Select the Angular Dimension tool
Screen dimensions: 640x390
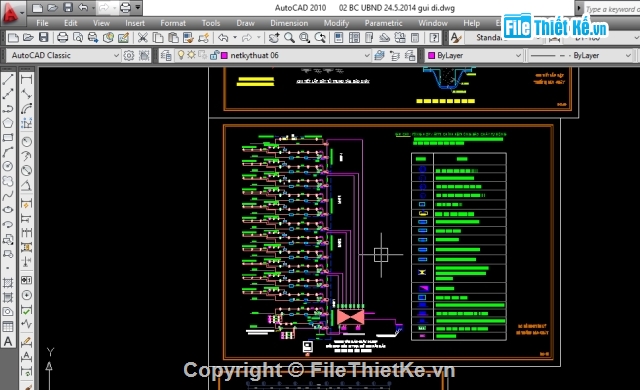[26, 186]
